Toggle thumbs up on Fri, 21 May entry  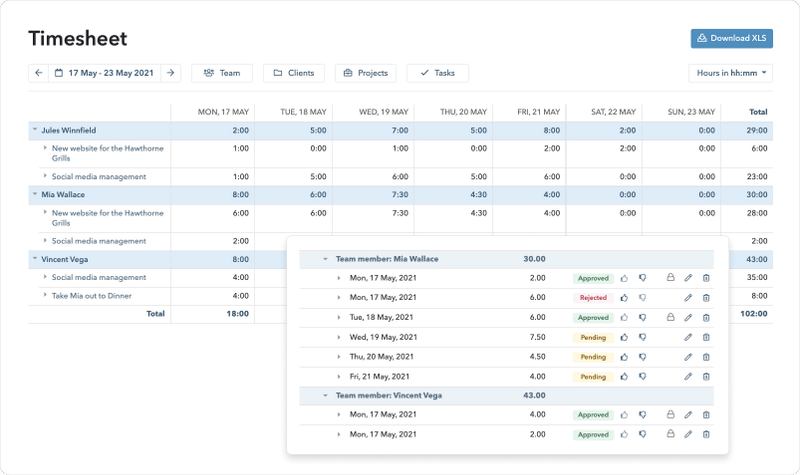[624, 377]
